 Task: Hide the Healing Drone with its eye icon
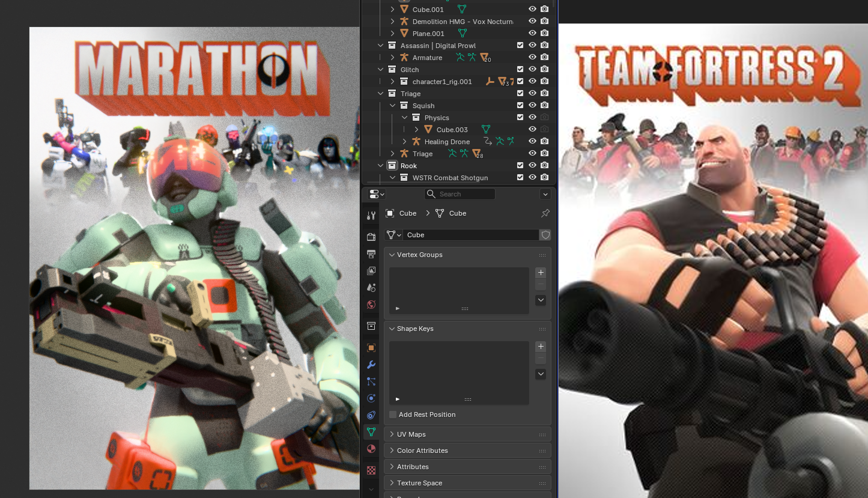(532, 142)
